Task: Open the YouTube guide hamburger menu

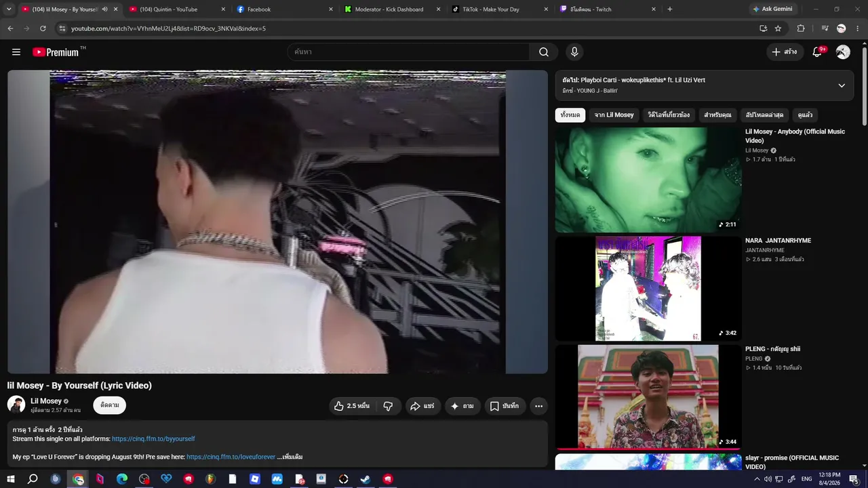Action: [x=16, y=52]
